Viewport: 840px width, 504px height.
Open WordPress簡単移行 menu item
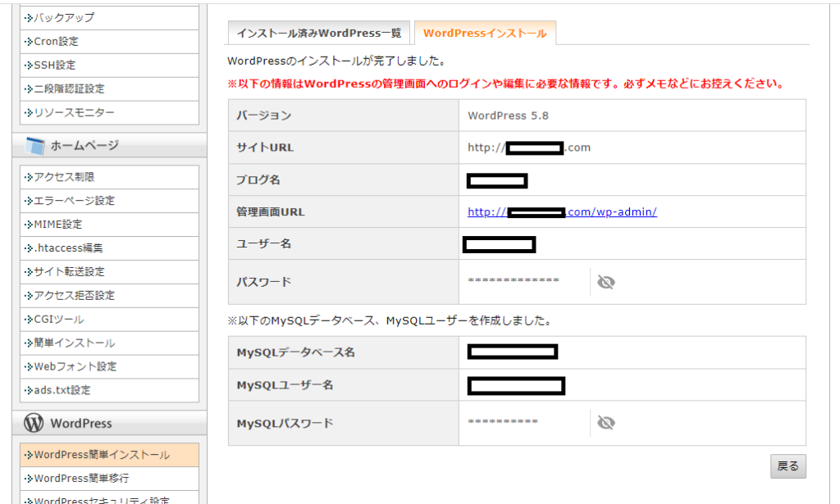coord(109,479)
